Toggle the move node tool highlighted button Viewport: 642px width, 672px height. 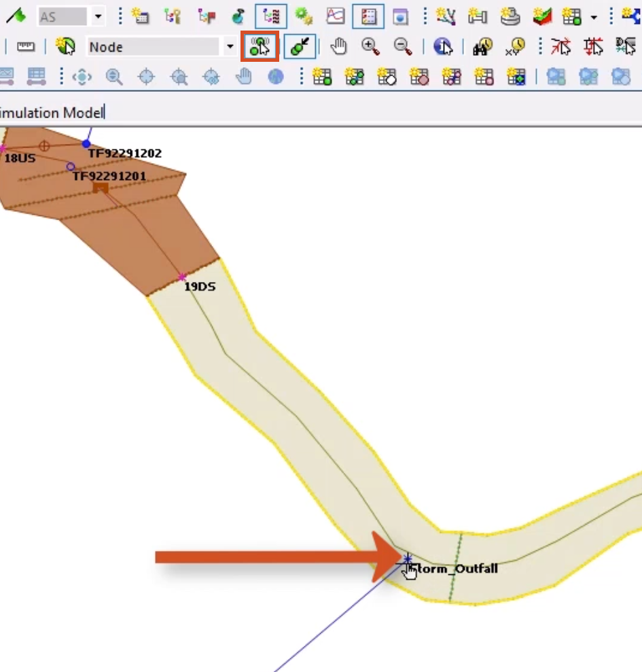(260, 46)
